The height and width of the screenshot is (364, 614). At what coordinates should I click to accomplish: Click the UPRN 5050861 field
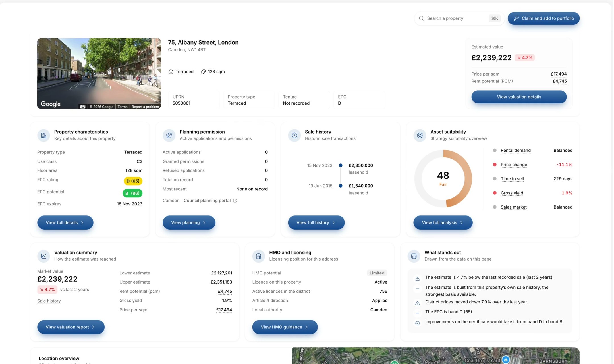pos(194,100)
